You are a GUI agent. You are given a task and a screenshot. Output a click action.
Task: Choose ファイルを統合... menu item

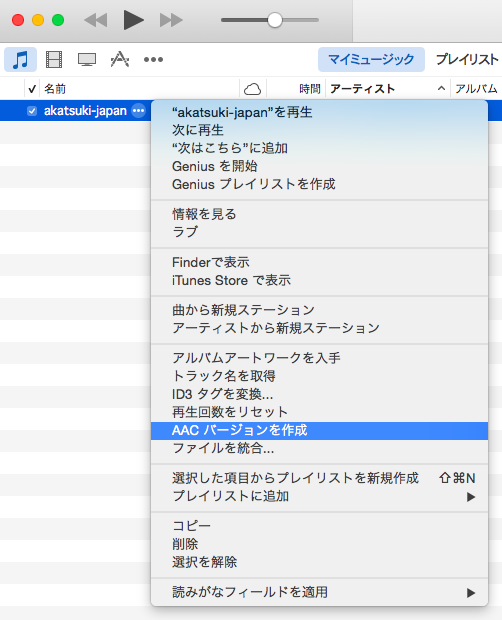coord(319,448)
